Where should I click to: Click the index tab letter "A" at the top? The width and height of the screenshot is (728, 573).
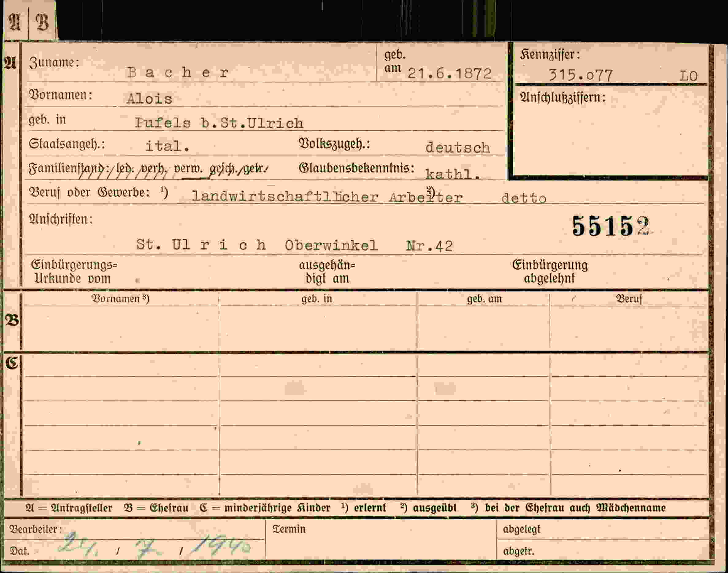[14, 22]
